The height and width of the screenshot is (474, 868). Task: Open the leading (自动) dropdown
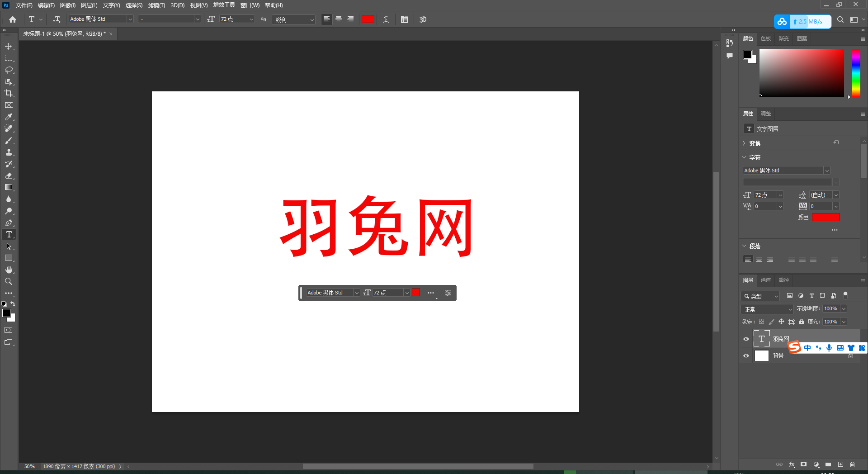point(836,195)
